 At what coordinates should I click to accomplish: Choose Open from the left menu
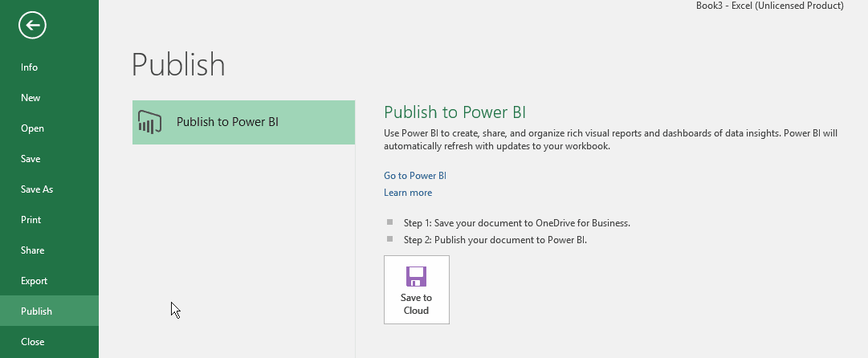(32, 128)
